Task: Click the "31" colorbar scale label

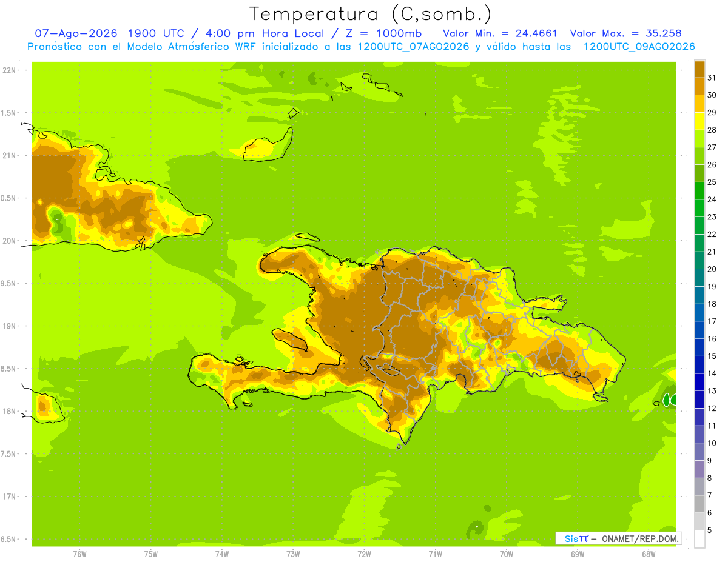Action: [x=712, y=78]
